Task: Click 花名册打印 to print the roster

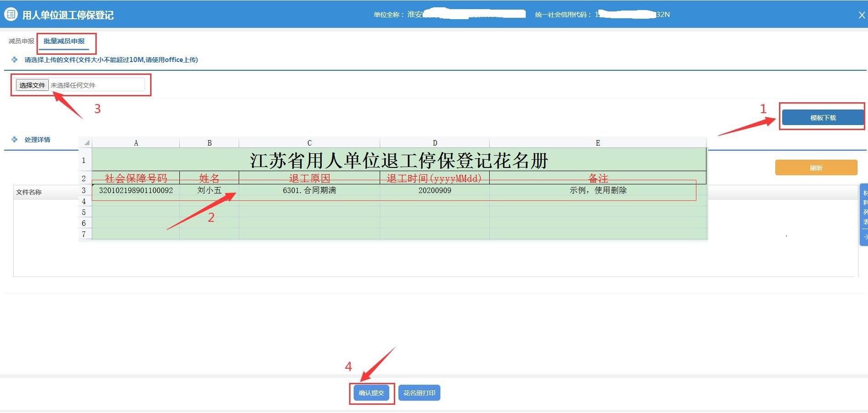Action: [x=419, y=392]
